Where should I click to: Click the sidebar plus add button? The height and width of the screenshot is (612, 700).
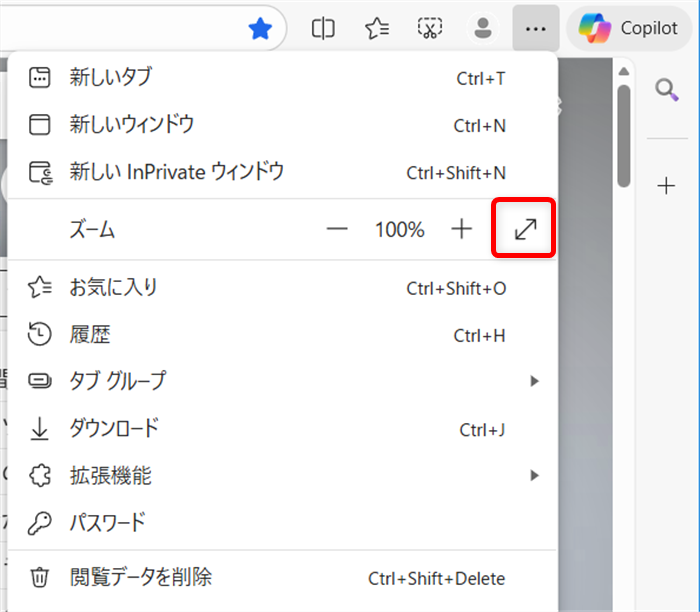[666, 186]
